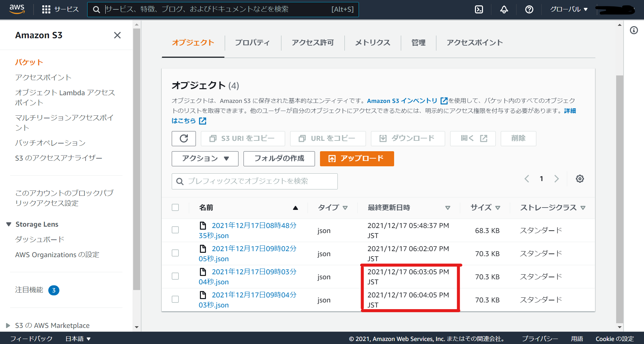The height and width of the screenshot is (344, 644).
Task: Launch AWS CloudShell from the top bar
Action: 479,9
